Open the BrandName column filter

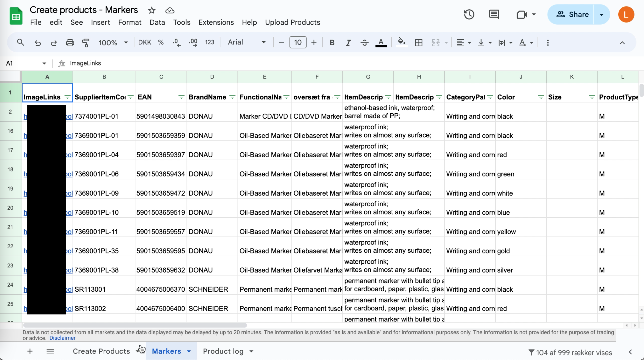click(x=232, y=97)
